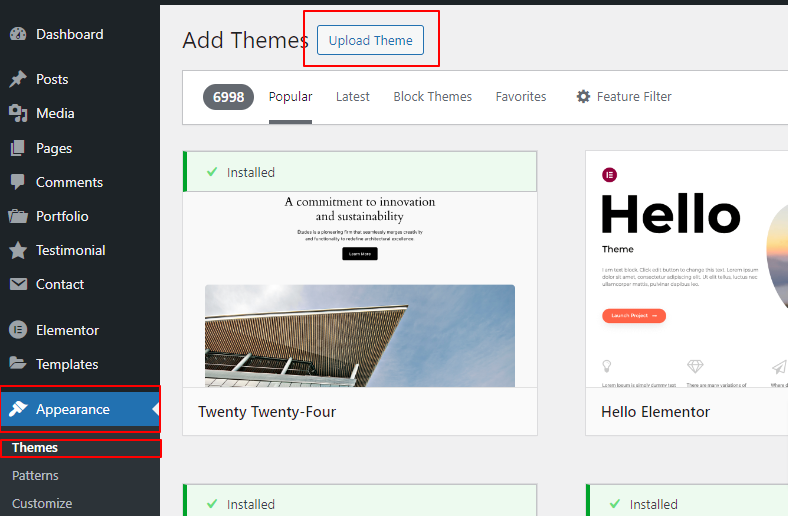Viewport: 788px width, 516px height.
Task: Click the Portfolio folder icon
Action: click(18, 216)
